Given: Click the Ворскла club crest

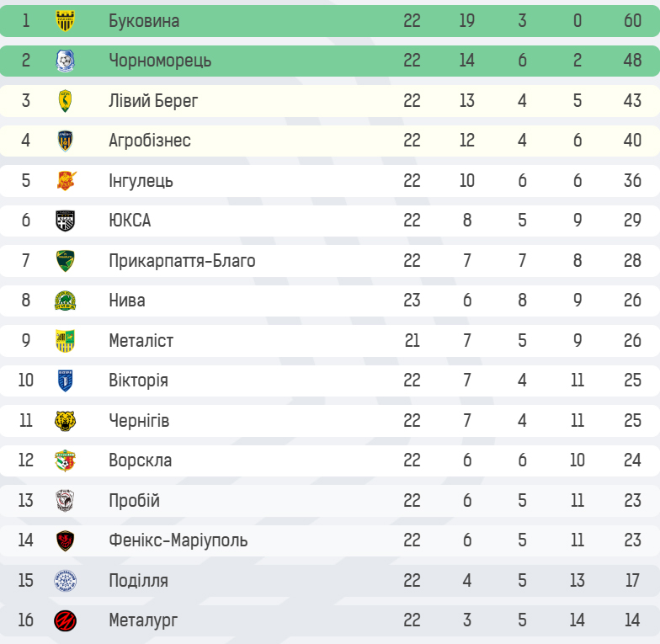Looking at the screenshot, I should (66, 460).
